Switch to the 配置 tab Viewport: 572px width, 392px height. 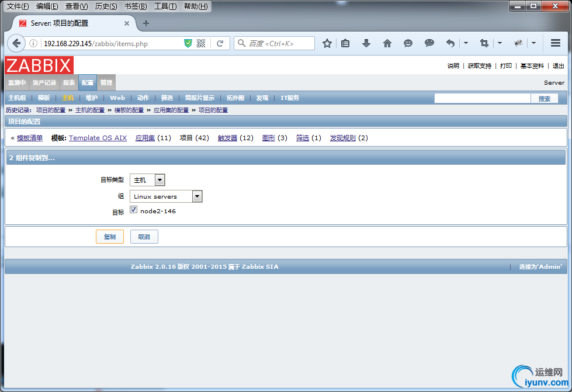pyautogui.click(x=88, y=83)
